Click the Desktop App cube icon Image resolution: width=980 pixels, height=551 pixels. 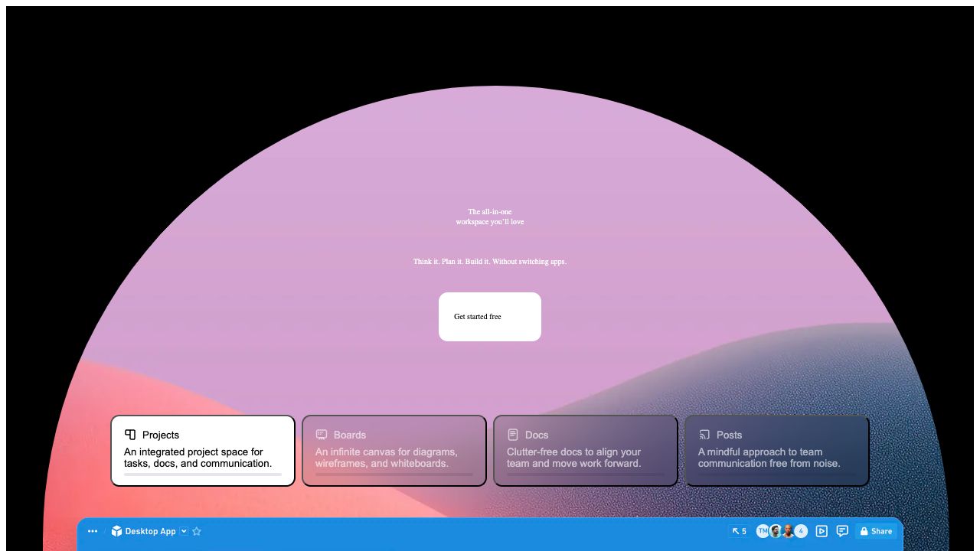116,531
